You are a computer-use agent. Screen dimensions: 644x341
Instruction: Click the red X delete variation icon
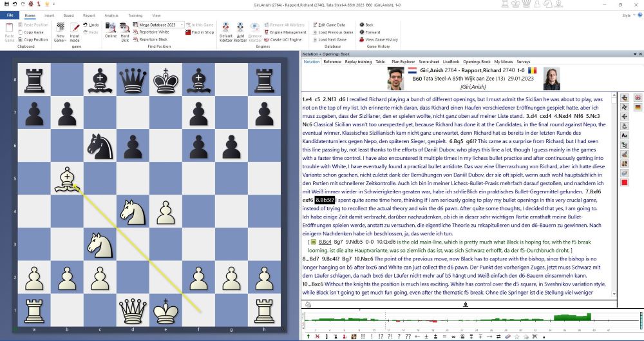pos(317,336)
